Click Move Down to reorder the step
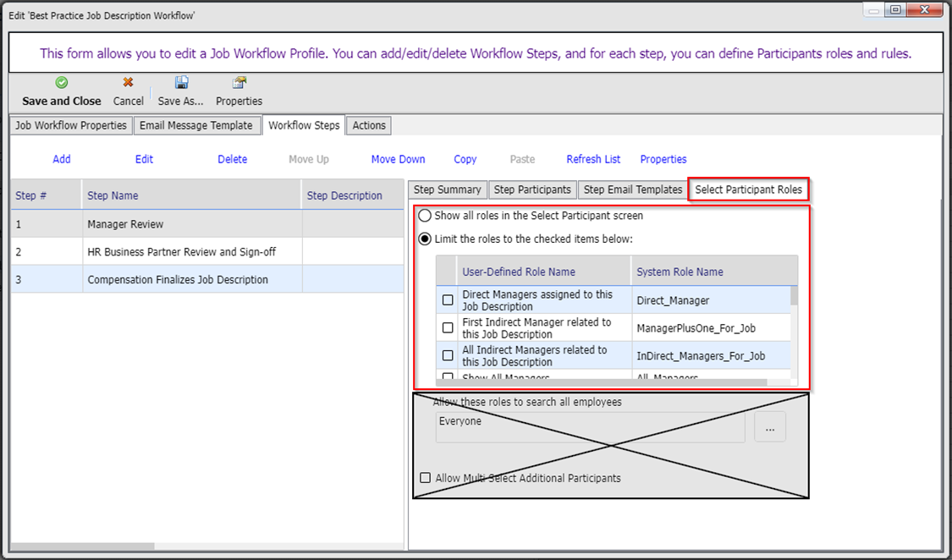Viewport: 952px width, 560px height. pos(398,159)
